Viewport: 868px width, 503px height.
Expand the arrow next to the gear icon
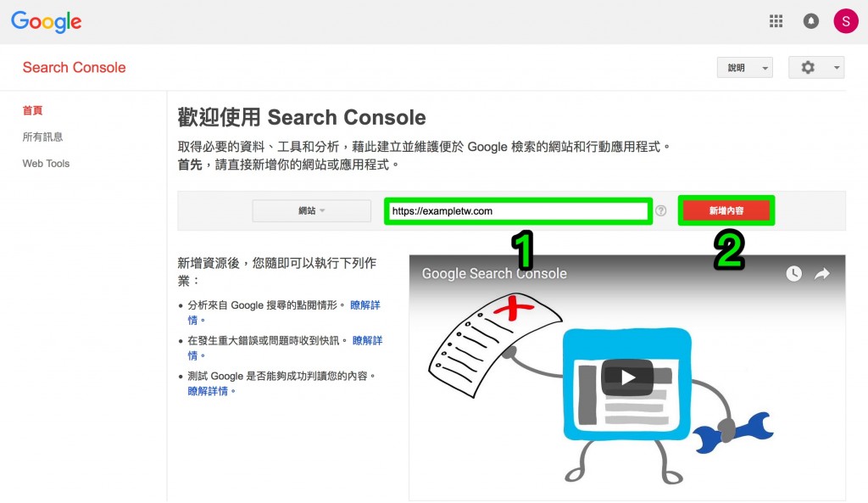(x=836, y=68)
